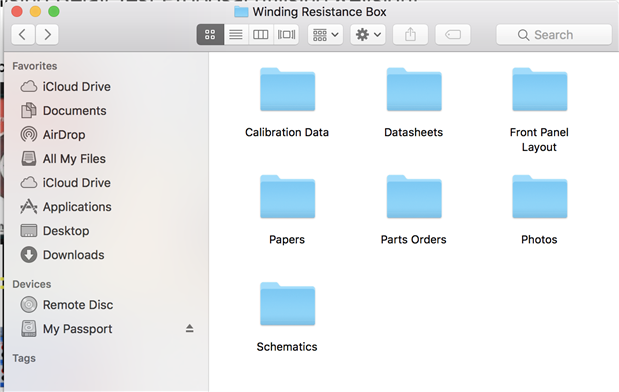
Task: Click in the Search field
Action: [554, 35]
